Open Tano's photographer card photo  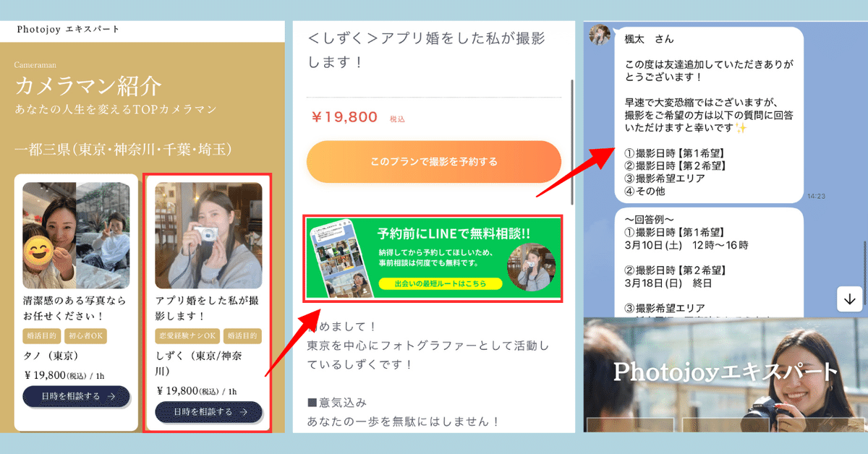pos(76,235)
